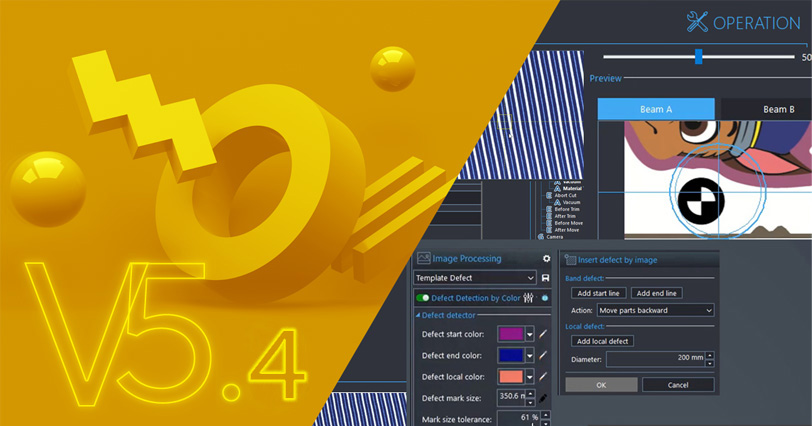Viewport: 812px width, 426px height.
Task: Collapse the Defect detector section
Action: point(418,315)
